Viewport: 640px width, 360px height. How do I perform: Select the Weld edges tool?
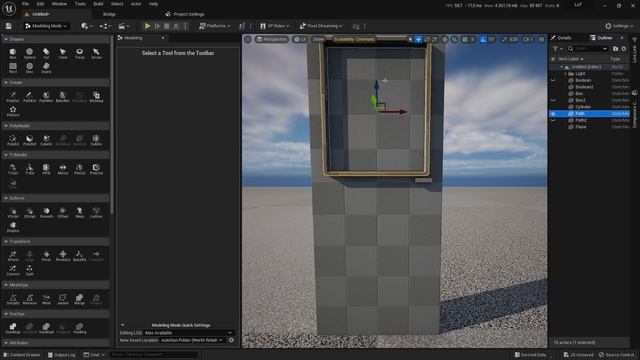tap(46, 299)
